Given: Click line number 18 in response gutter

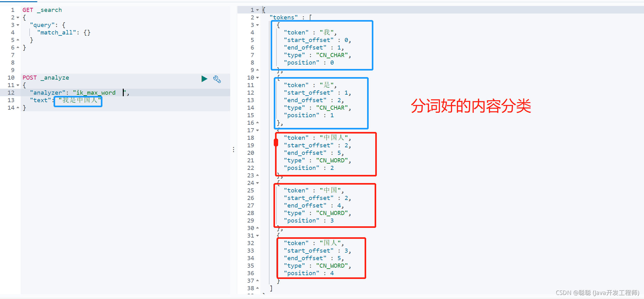Looking at the screenshot, I should pos(251,138).
